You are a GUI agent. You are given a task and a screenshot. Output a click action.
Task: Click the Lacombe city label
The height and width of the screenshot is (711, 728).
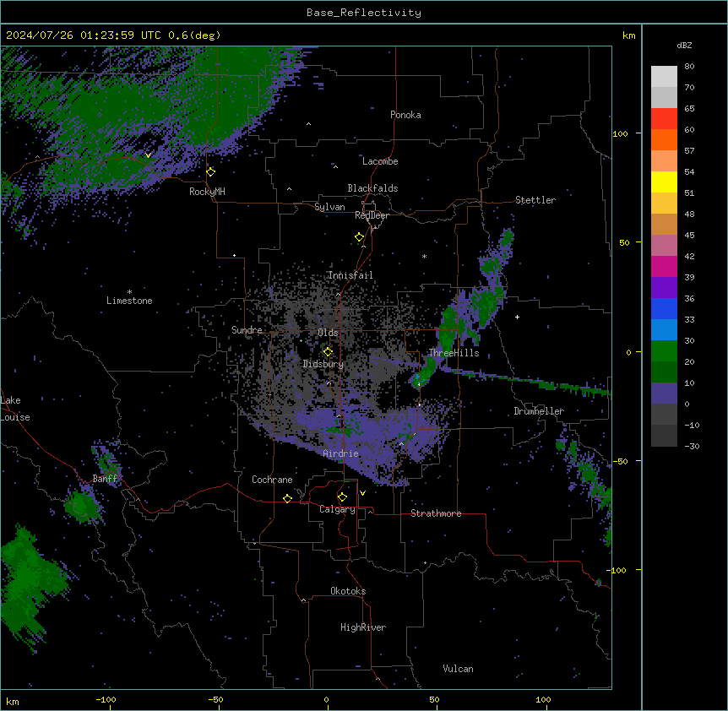[x=380, y=161]
